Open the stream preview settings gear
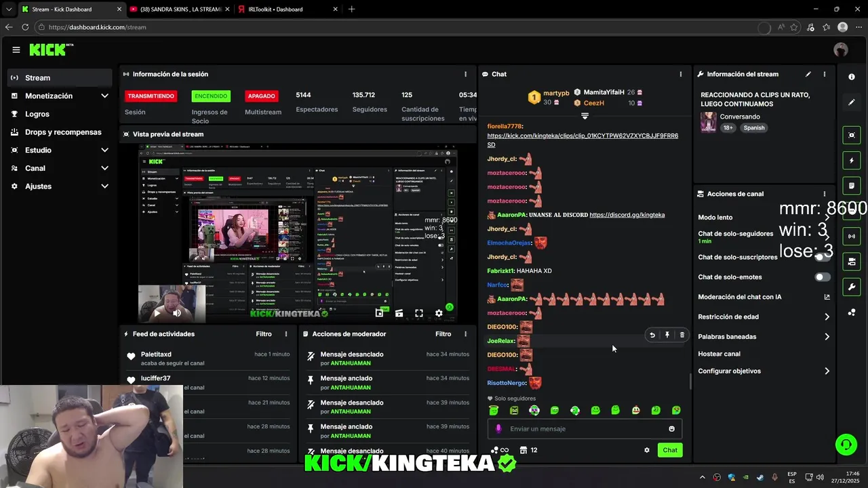Image resolution: width=868 pixels, height=488 pixels. (439, 313)
